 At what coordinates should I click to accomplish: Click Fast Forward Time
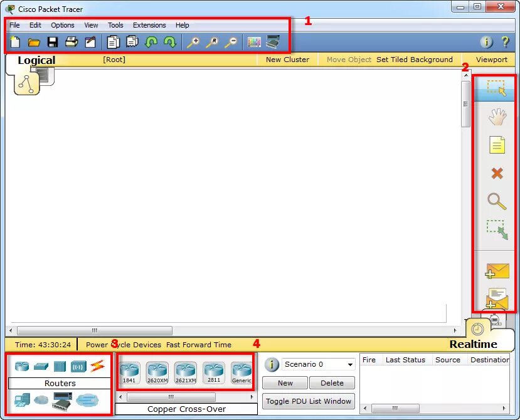tap(199, 345)
